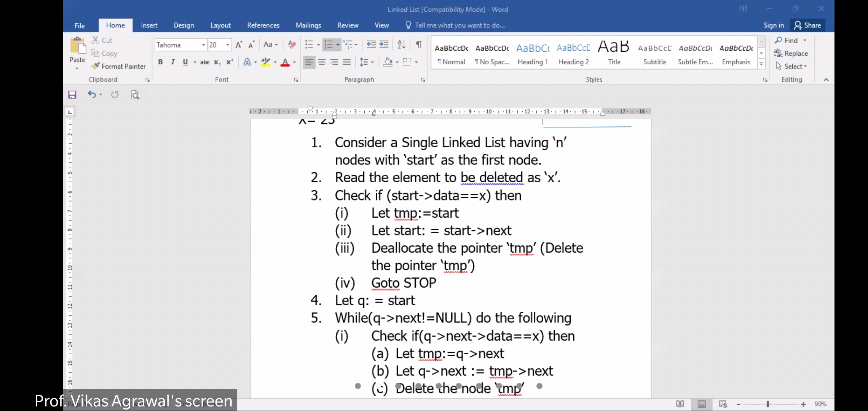
Task: Click the Replace button
Action: [x=791, y=53]
